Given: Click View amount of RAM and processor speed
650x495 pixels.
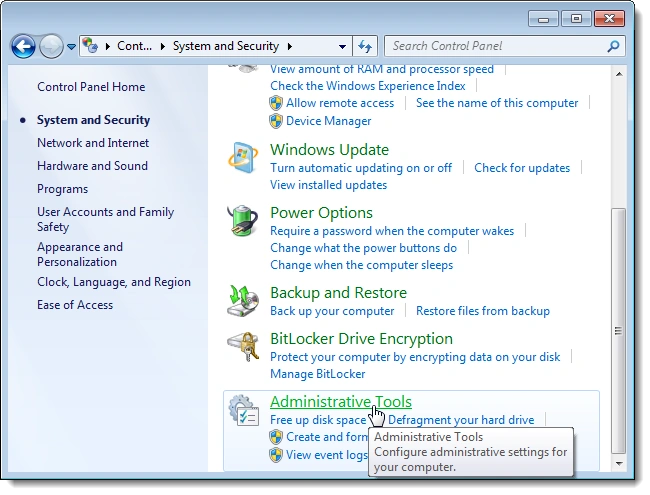Looking at the screenshot, I should pyautogui.click(x=382, y=69).
